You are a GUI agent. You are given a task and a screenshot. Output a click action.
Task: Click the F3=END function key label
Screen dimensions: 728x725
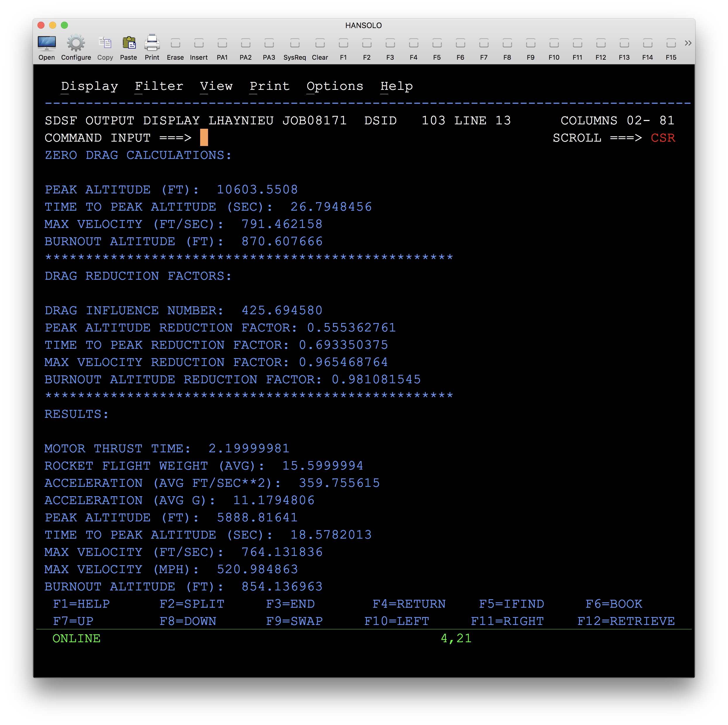pos(290,604)
